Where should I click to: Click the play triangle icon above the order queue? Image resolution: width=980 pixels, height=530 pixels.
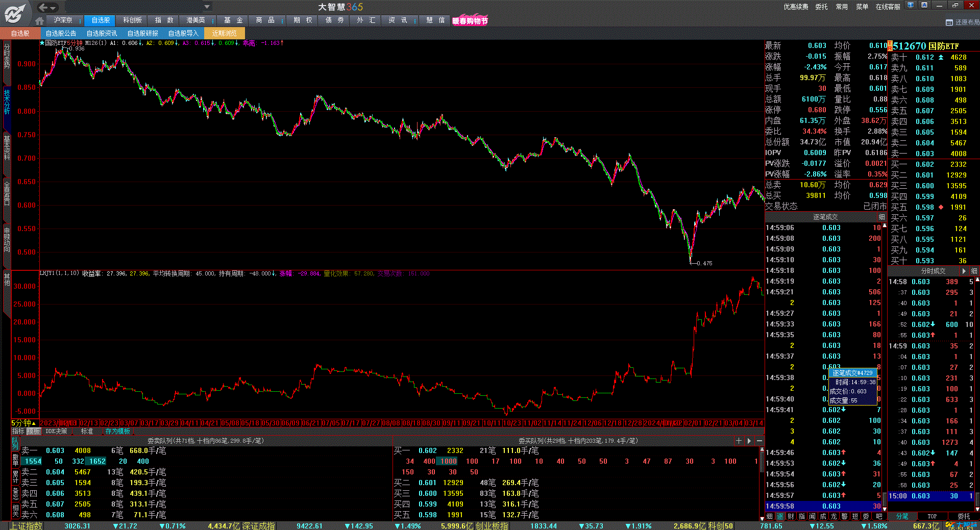[x=749, y=441]
